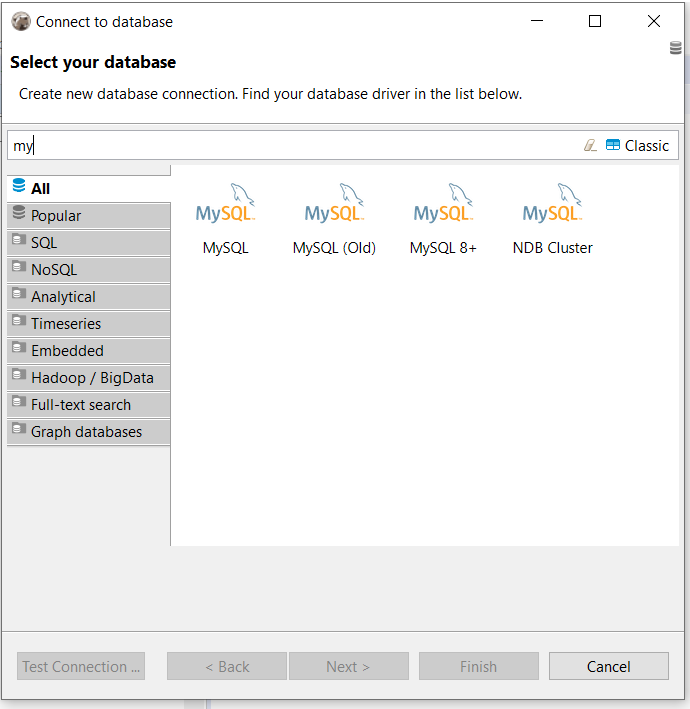Minimize the Connect to database window
This screenshot has height=709, width=690.
tap(537, 21)
